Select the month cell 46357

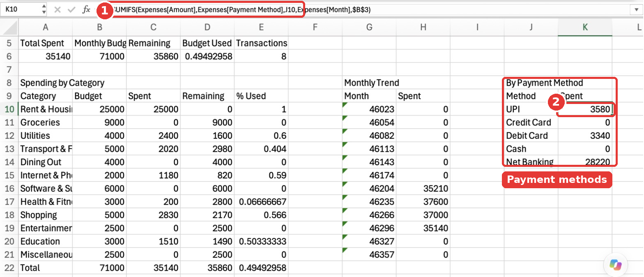pos(369,254)
